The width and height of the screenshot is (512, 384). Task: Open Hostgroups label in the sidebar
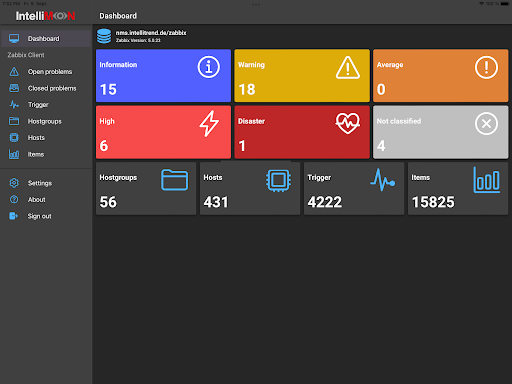45,121
